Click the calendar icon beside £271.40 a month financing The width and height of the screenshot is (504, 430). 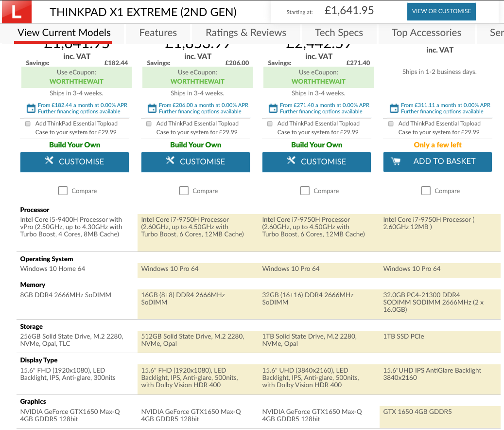coord(273,108)
